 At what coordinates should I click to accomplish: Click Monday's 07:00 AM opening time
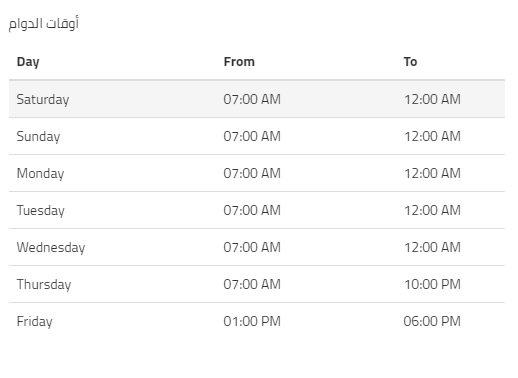(252, 173)
